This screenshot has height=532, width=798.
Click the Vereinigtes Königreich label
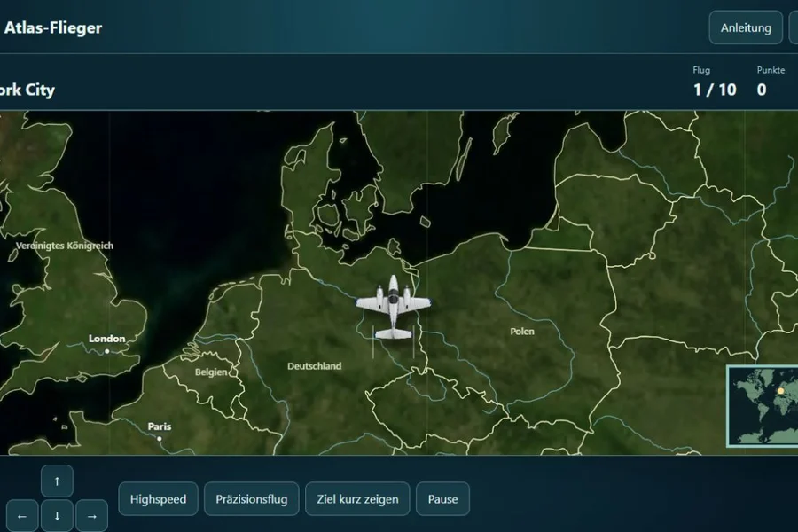coord(65,246)
